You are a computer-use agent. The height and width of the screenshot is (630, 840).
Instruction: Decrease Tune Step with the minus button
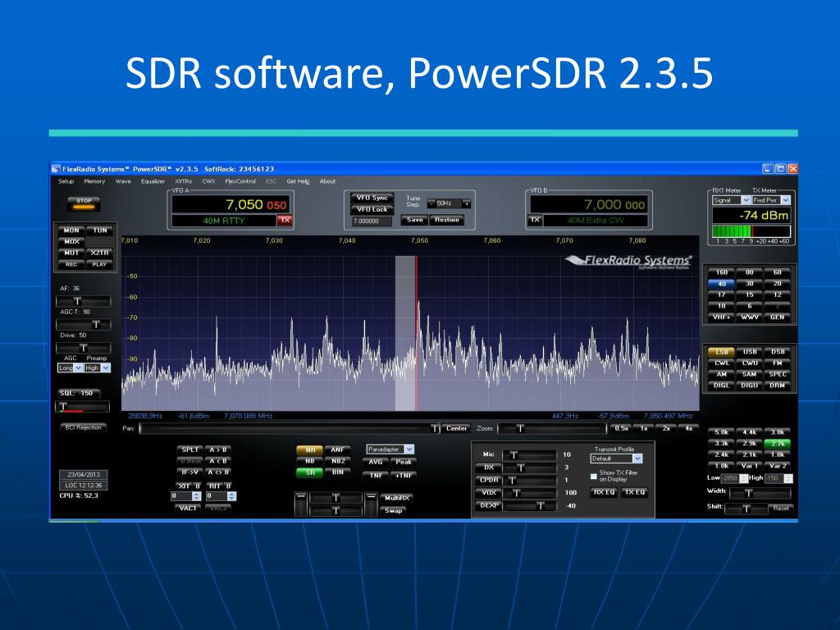pos(431,203)
